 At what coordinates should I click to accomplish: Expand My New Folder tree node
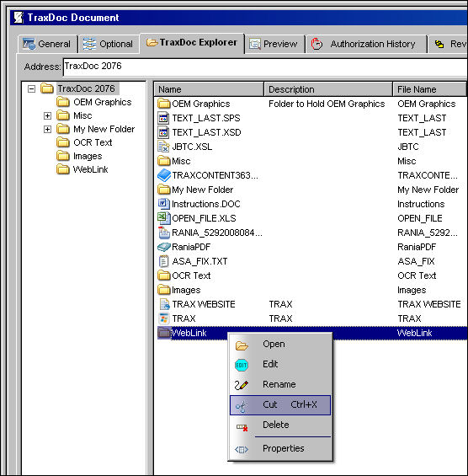pyautogui.click(x=47, y=129)
